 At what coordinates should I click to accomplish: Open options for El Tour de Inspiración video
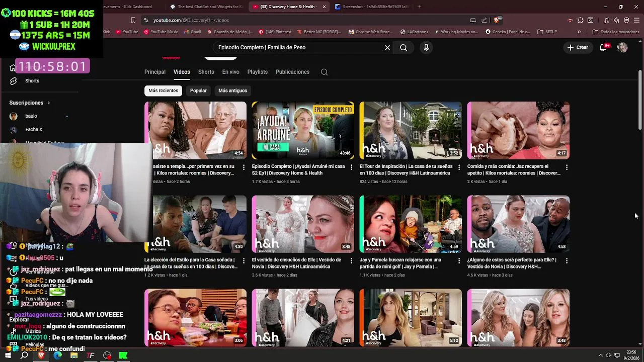459,167
